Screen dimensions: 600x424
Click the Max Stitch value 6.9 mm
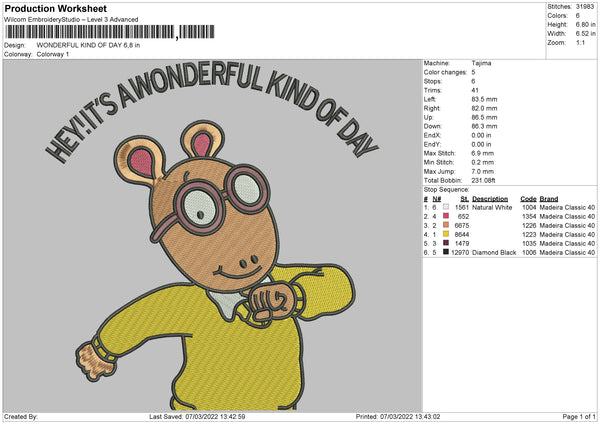coord(483,153)
